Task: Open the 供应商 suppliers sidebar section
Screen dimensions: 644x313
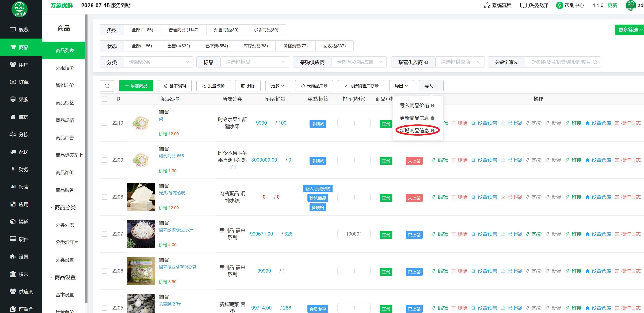Action: click(21, 292)
